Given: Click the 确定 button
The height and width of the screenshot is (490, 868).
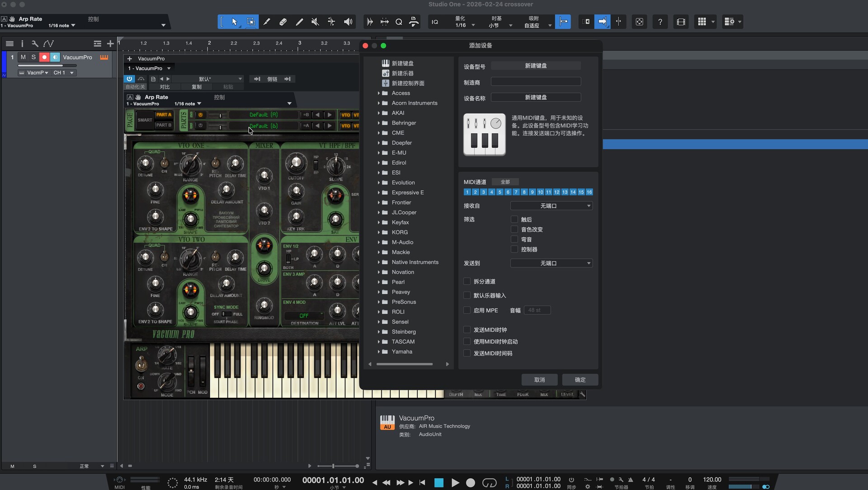Looking at the screenshot, I should (x=580, y=380).
